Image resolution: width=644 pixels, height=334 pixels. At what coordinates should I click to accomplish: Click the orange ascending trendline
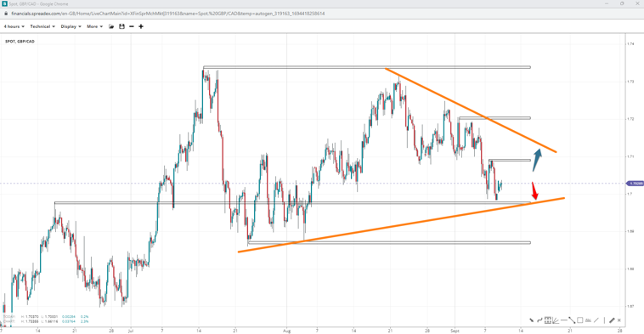point(401,224)
